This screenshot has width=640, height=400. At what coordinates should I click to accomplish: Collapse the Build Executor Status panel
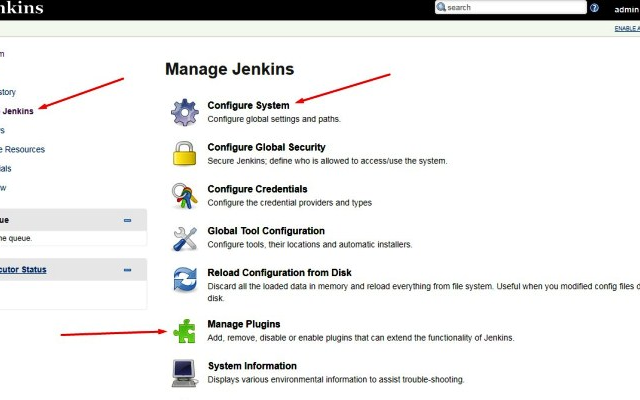coord(127,270)
